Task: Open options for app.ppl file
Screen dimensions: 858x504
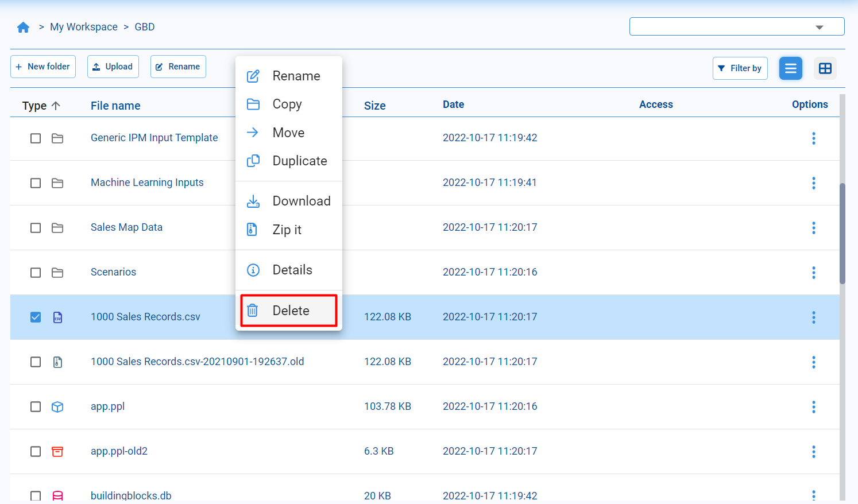Action: (813, 407)
